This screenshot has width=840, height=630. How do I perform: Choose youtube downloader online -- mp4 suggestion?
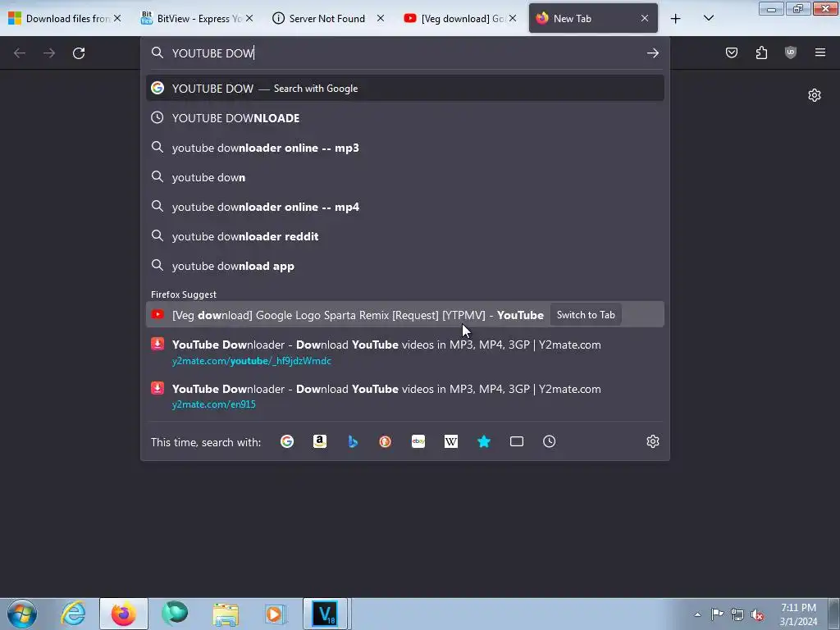[x=405, y=207]
